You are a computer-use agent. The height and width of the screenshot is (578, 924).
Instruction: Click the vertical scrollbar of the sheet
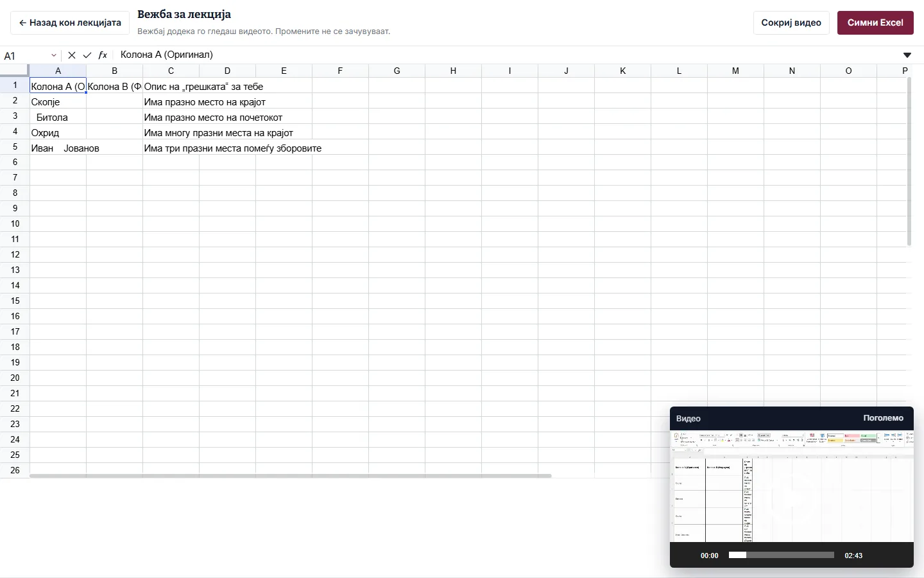click(x=909, y=162)
